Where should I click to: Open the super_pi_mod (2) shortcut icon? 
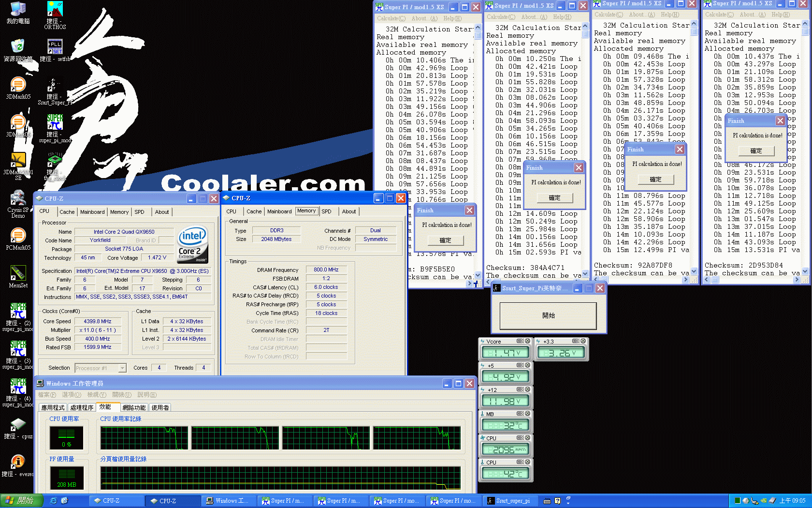[x=18, y=317]
